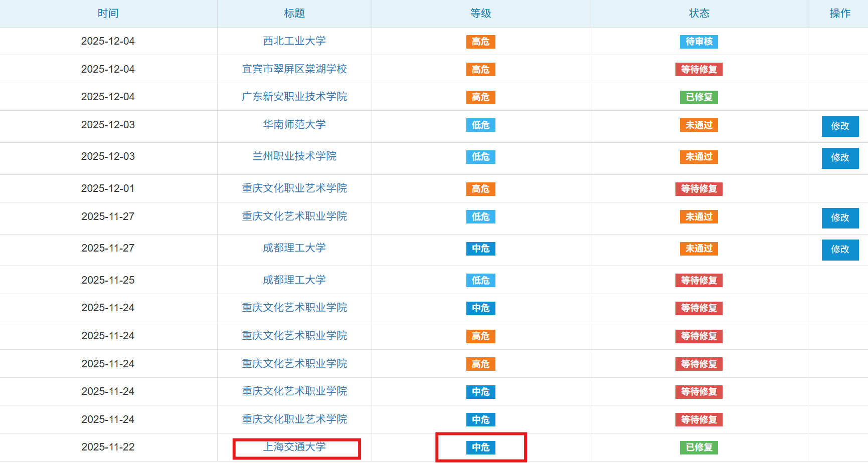Click the 标题 column header
The width and height of the screenshot is (868, 463).
[x=294, y=14]
